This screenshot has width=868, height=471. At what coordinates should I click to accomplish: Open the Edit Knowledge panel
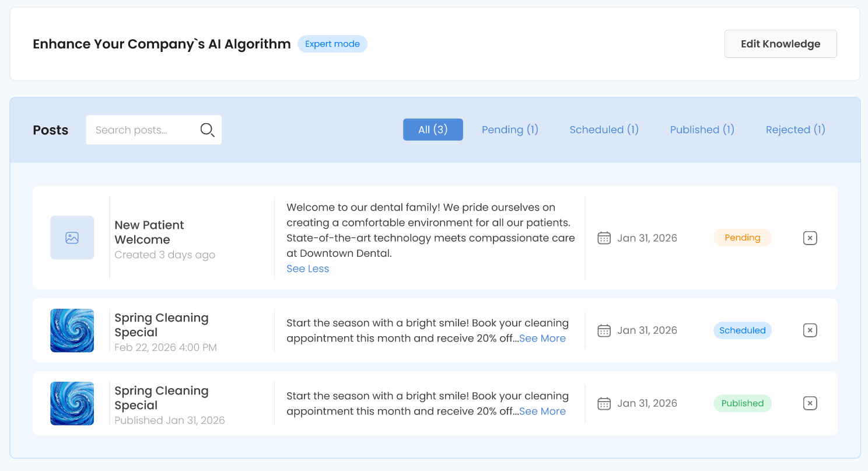coord(780,43)
